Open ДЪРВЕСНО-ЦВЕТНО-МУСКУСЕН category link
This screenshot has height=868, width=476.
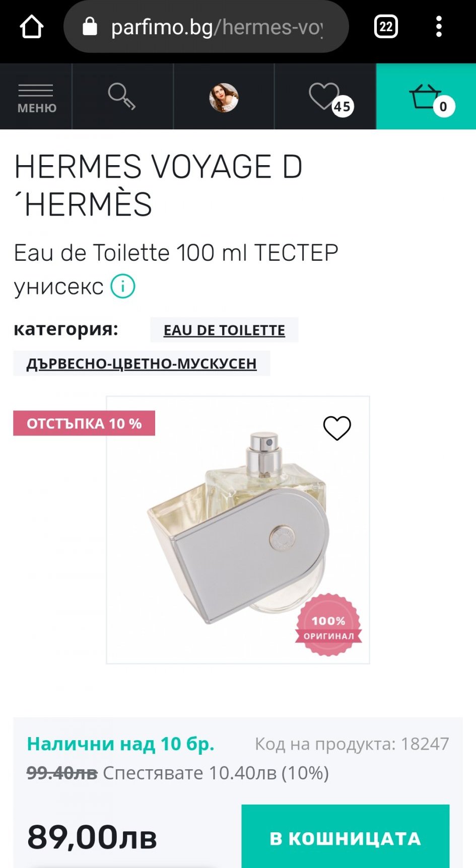tap(142, 364)
